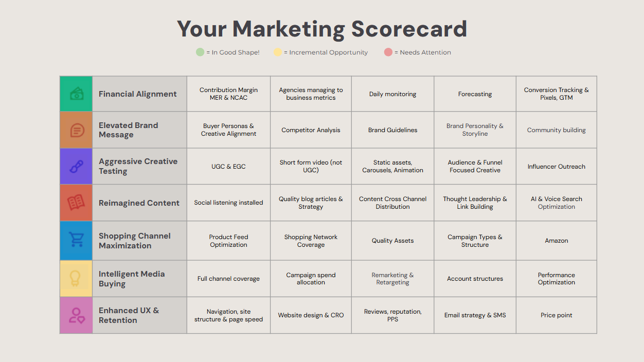
Task: Click the Influencer Outreach cell
Action: (557, 167)
